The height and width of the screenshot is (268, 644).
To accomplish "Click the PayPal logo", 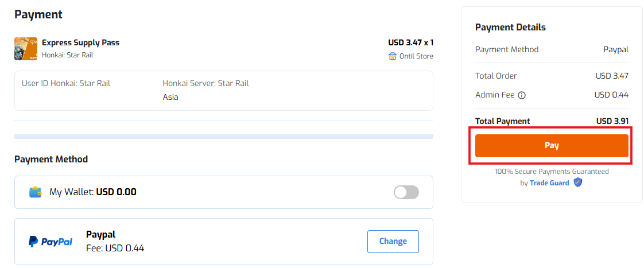I will click(51, 242).
